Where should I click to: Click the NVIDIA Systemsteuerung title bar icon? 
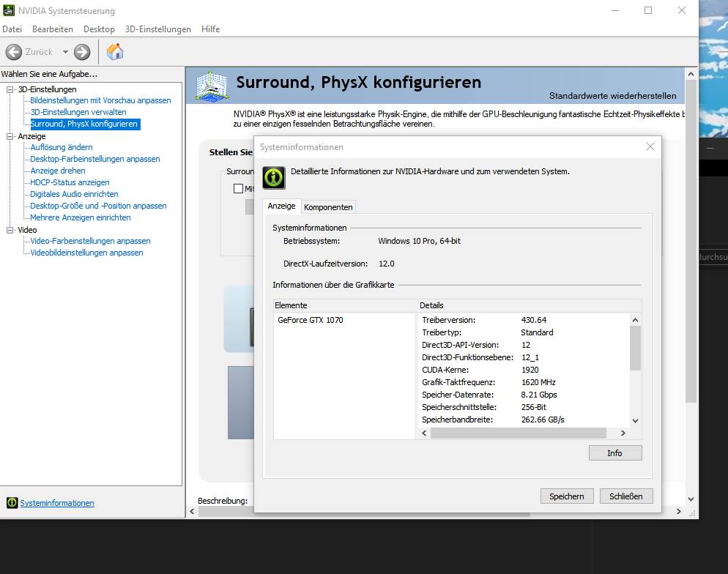[8, 10]
